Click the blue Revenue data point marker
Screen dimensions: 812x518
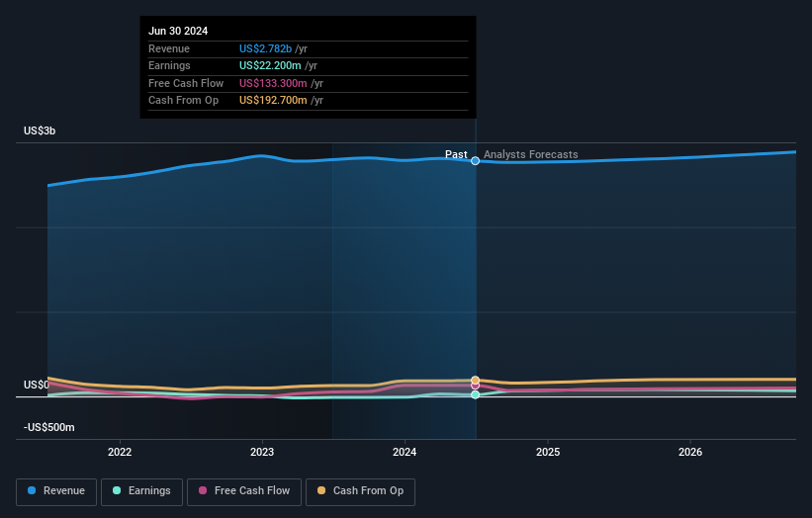475,161
